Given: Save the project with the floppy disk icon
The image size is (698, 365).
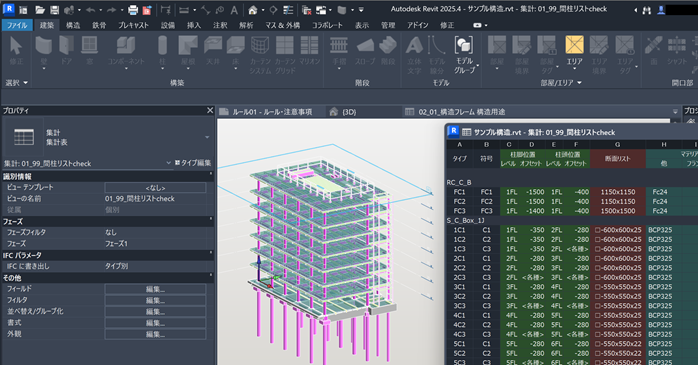Looking at the screenshot, I should point(54,10).
